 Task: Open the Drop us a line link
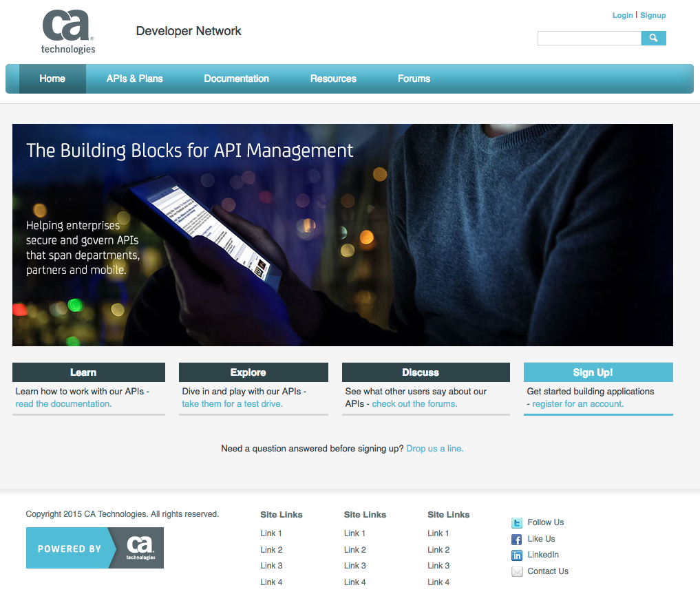(x=434, y=448)
